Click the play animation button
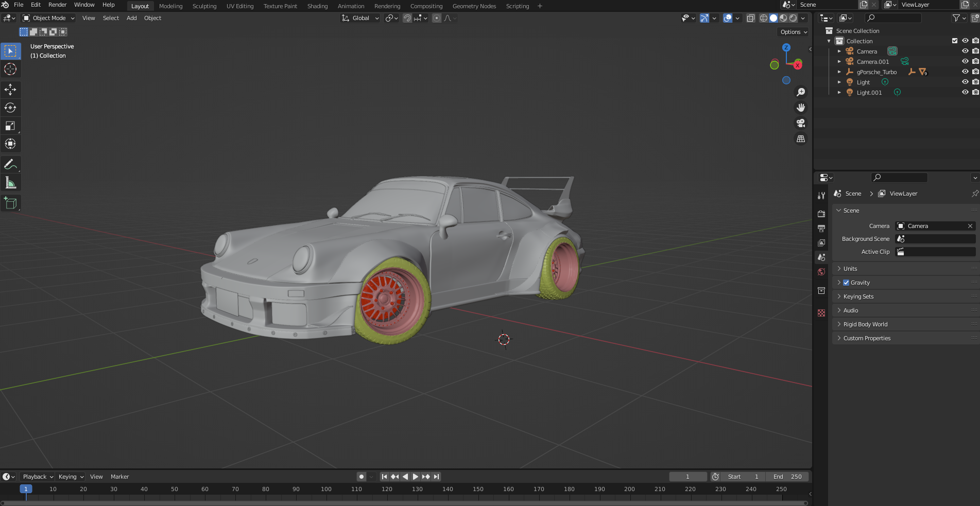Screen dimensions: 980x506 [x=416, y=477]
